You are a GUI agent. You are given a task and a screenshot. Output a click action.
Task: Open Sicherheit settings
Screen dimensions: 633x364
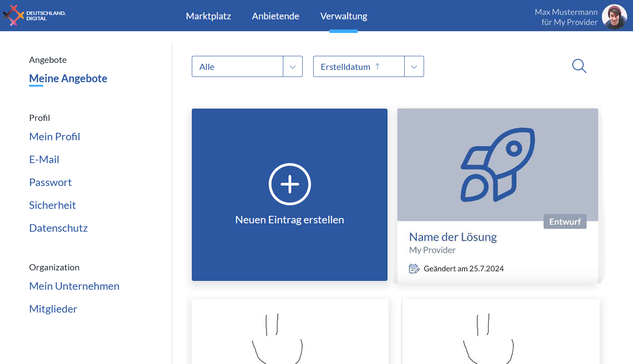52,205
